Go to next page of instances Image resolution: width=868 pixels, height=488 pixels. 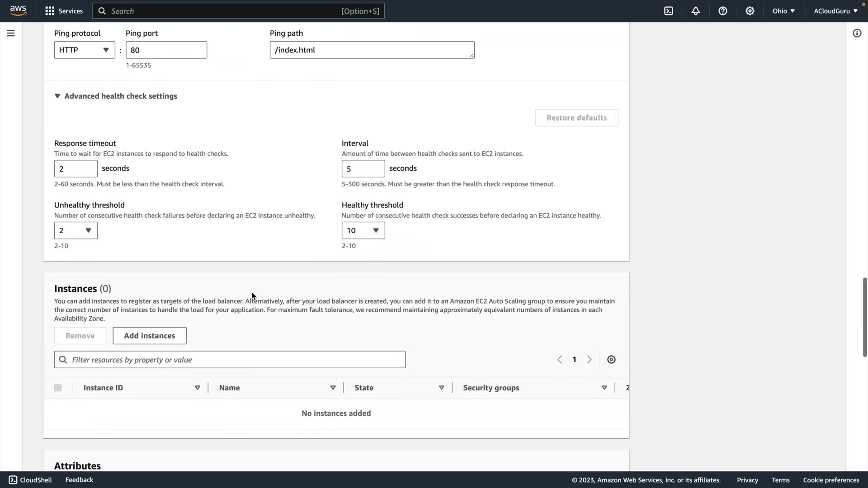click(590, 360)
